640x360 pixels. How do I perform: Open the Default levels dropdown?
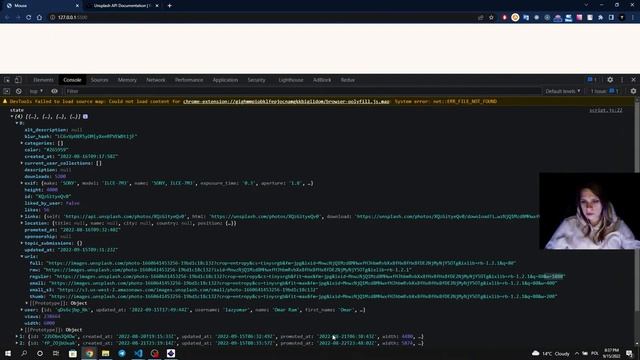(x=563, y=91)
